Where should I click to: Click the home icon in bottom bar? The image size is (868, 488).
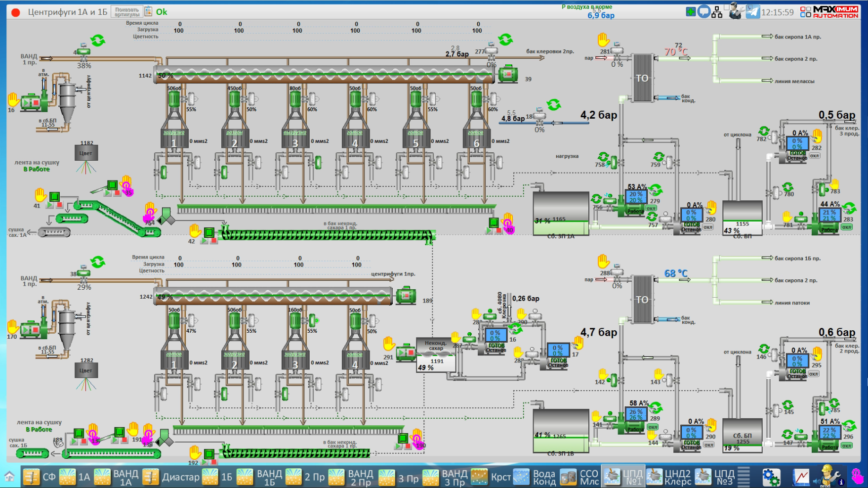tap(9, 477)
